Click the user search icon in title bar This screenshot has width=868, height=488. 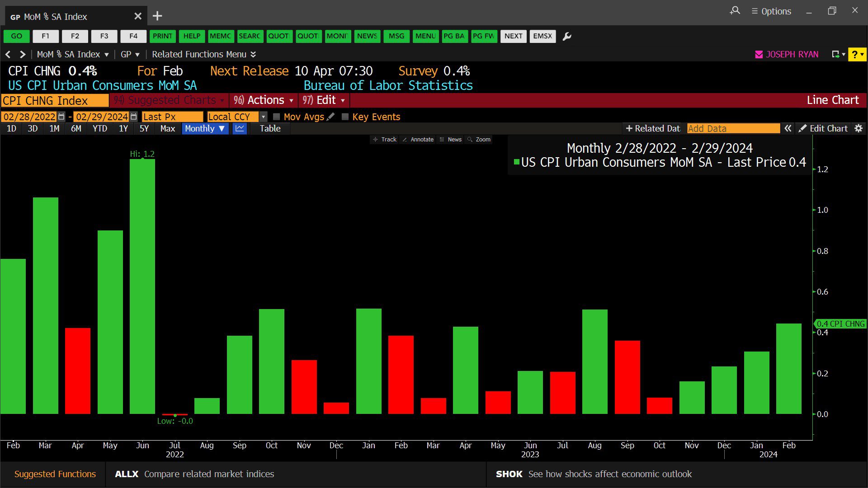pyautogui.click(x=735, y=10)
